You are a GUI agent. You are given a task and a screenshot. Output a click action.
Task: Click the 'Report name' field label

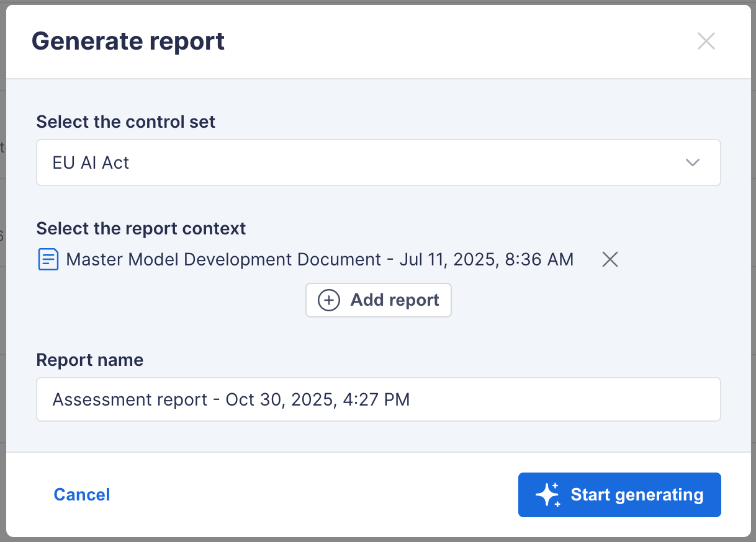[x=90, y=360]
